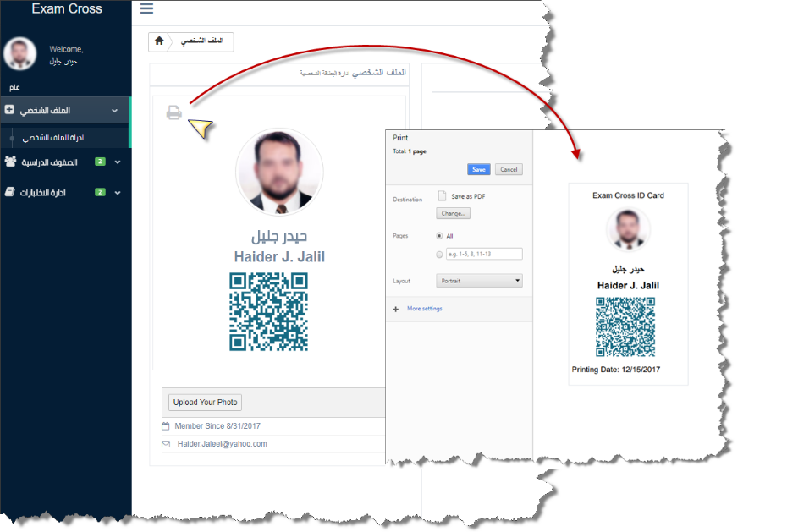Viewport: 787px width, 532px height.
Task: Click the Haider J. Jalil profile name
Action: coord(279,257)
